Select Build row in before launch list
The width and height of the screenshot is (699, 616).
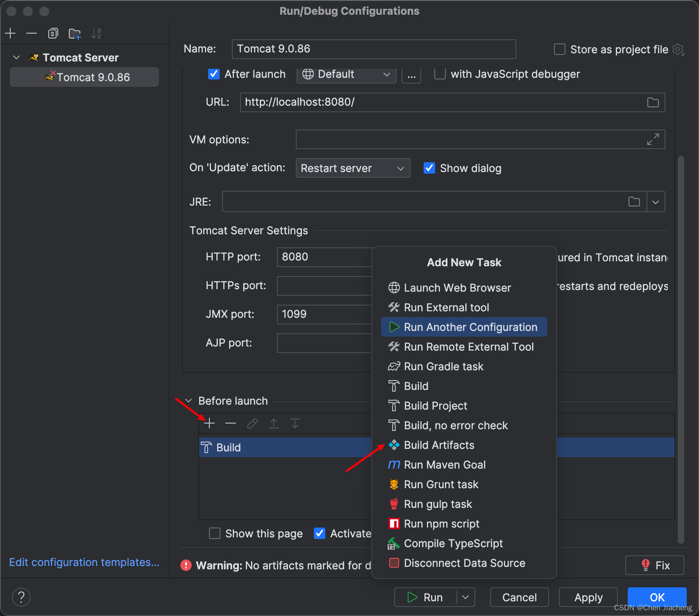pyautogui.click(x=286, y=447)
